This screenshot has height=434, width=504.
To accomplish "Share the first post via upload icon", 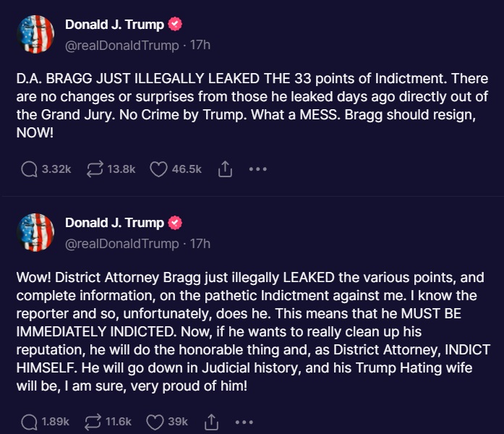I will click(x=225, y=169).
